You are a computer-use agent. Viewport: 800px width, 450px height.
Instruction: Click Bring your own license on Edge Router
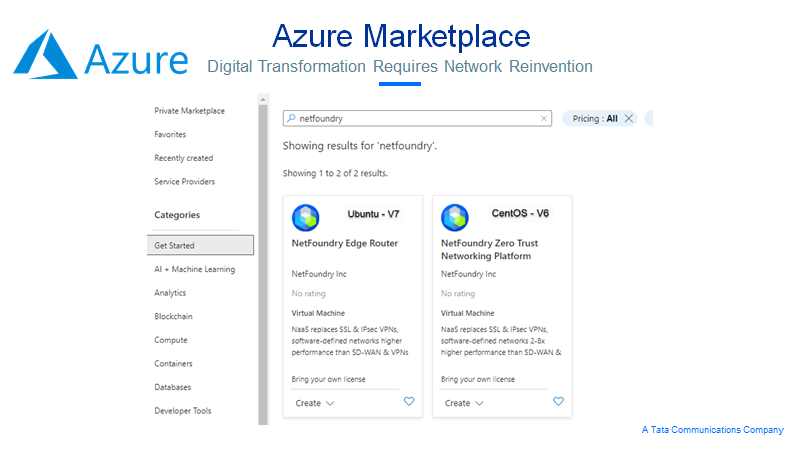[329, 379]
